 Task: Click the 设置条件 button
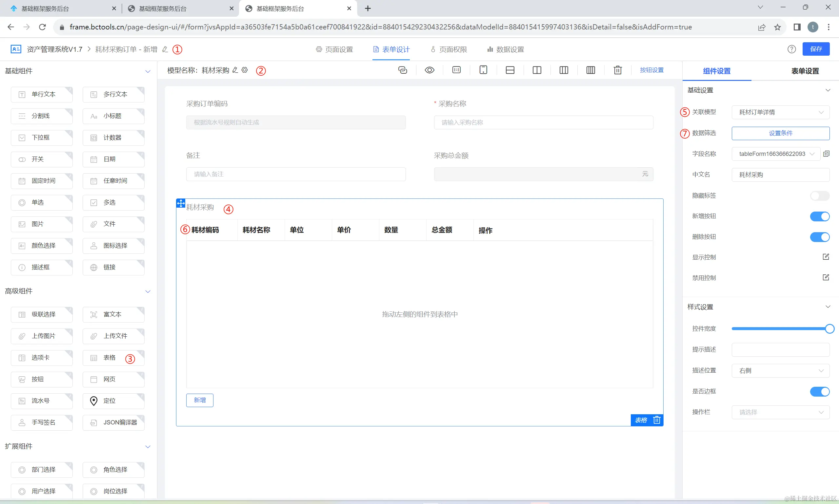point(780,133)
